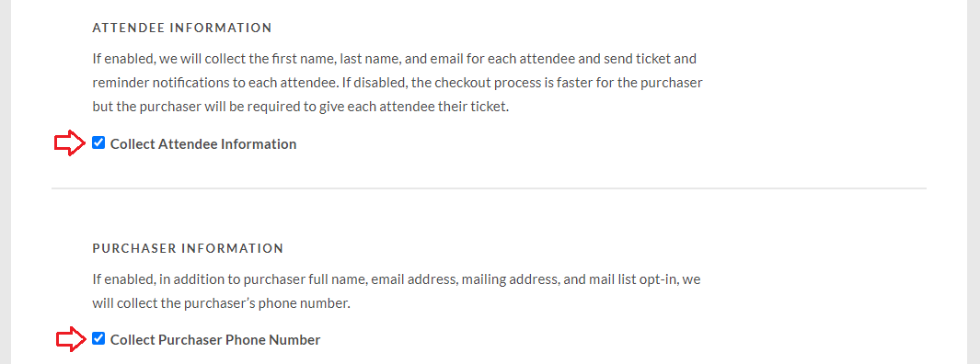Viewport: 980px width, 364px height.
Task: Select the PURCHASER INFORMATION section heading
Action: pyautogui.click(x=188, y=248)
